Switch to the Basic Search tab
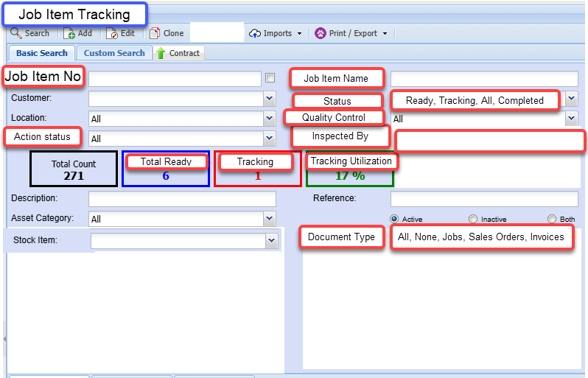Image resolution: width=588 pixels, height=378 pixels. tap(41, 53)
